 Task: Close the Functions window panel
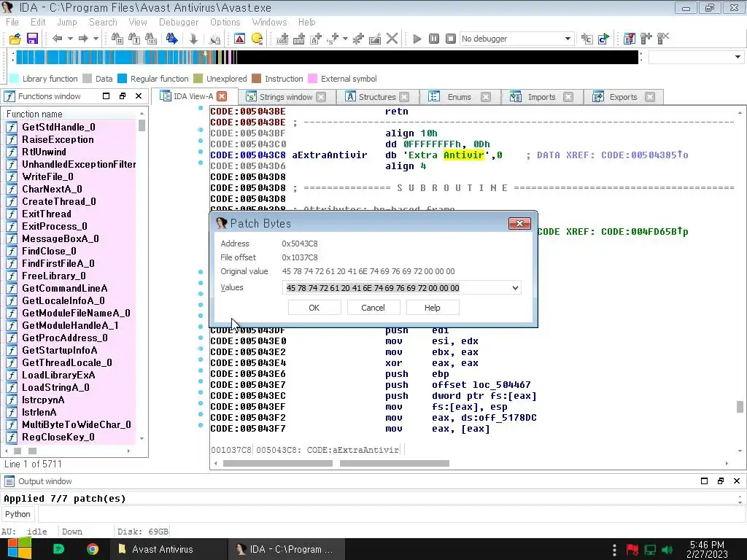139,96
